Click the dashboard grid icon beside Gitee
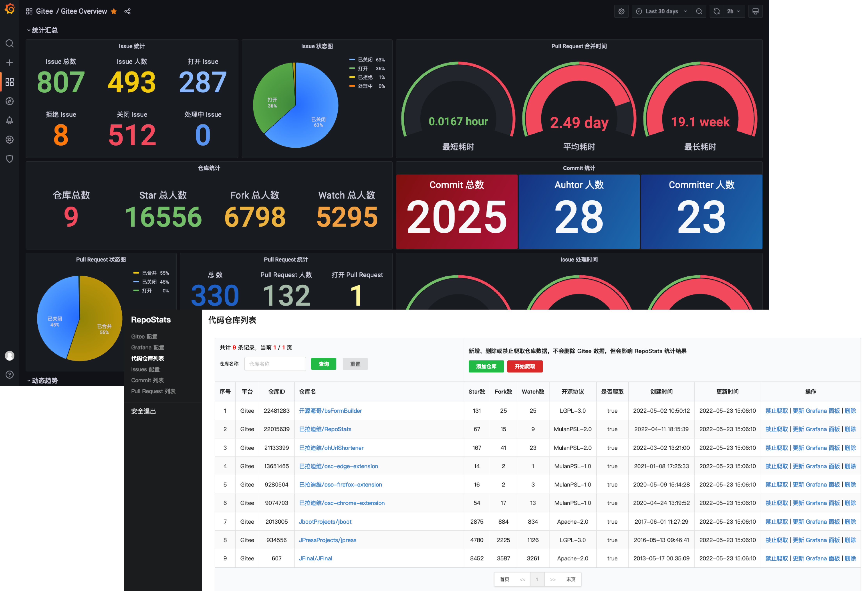The image size is (868, 591). click(29, 11)
